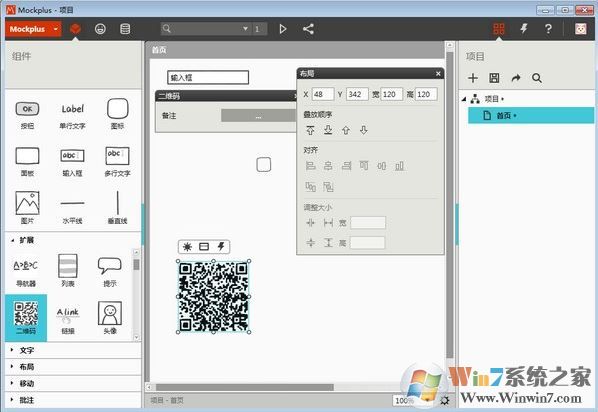Click the '...' button beside 备注
598x412 pixels.
pyautogui.click(x=259, y=116)
